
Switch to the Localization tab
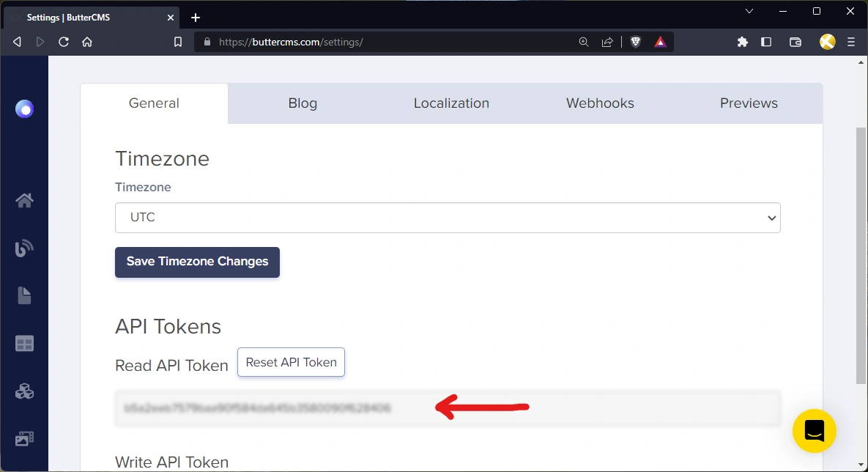coord(451,103)
